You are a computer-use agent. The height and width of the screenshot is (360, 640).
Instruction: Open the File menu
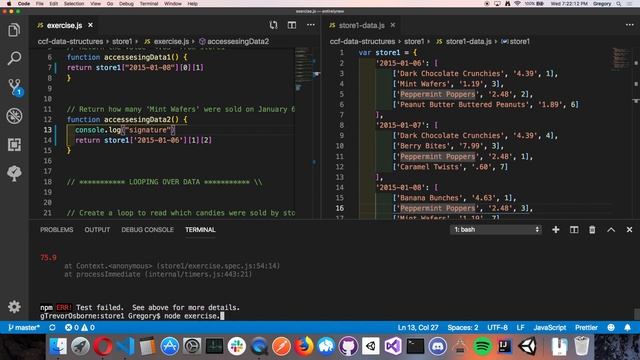[40, 3]
